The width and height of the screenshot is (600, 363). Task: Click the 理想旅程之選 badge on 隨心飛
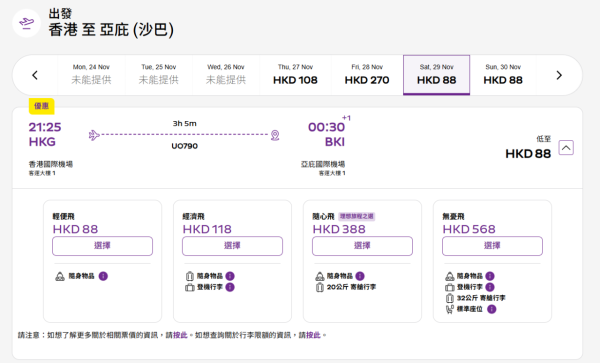coord(357,216)
